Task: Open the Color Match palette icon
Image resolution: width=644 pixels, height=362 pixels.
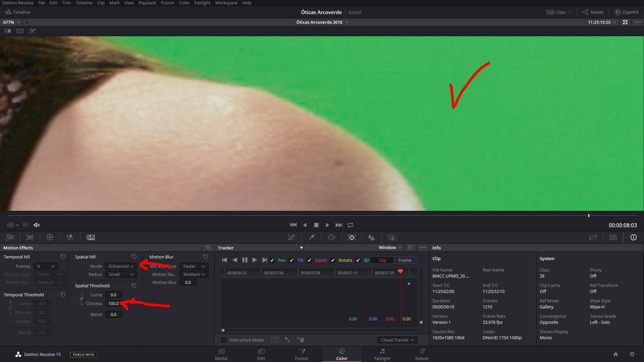Action: pyautogui.click(x=30, y=237)
